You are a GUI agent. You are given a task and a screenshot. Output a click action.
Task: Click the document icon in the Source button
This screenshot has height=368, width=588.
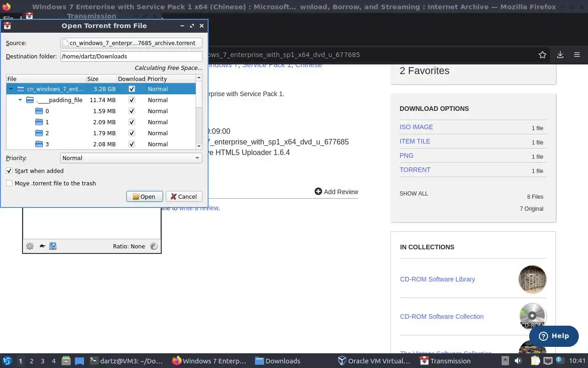click(66, 43)
